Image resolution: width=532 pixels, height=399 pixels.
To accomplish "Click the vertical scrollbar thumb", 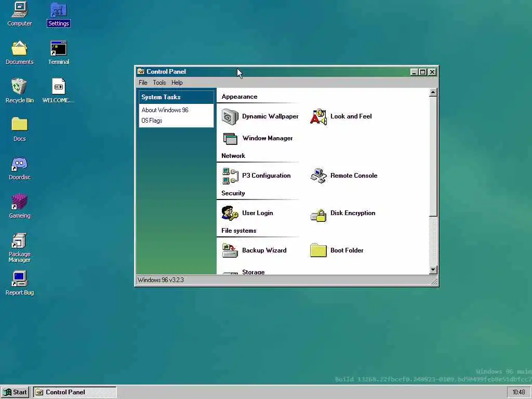I will (x=433, y=156).
